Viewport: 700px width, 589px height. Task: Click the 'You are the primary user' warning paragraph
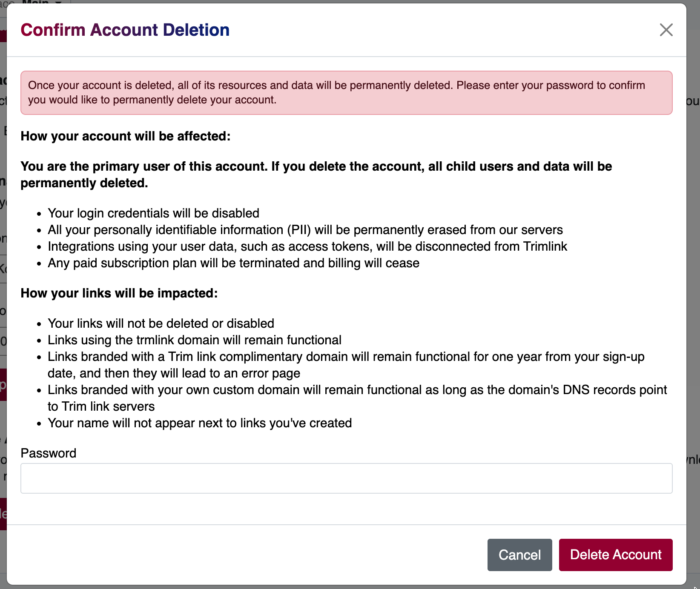point(316,174)
